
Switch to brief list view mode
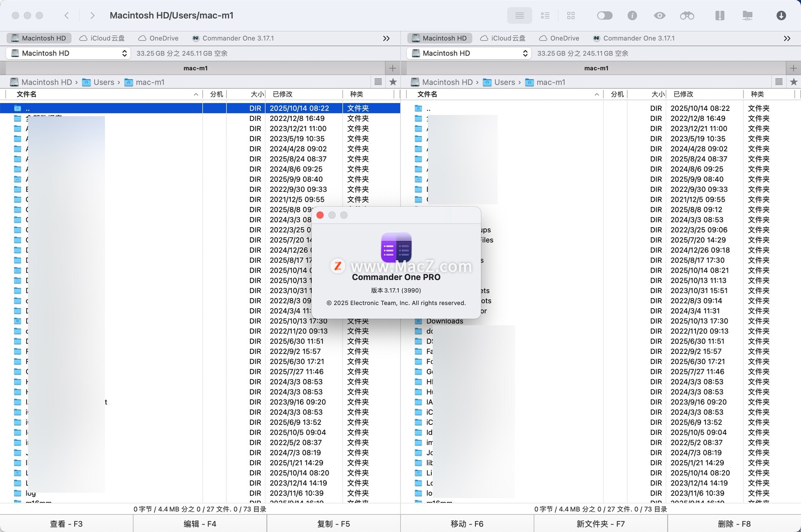tap(545, 15)
